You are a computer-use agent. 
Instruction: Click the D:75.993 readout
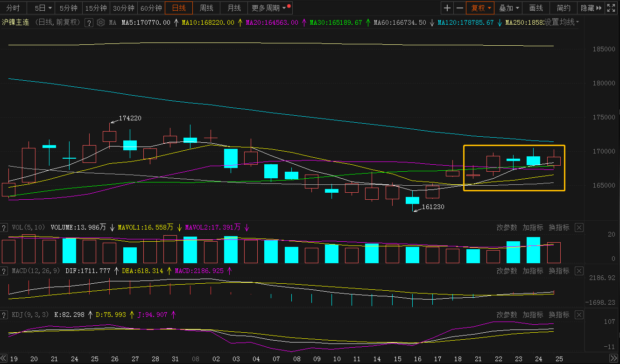[111, 315]
